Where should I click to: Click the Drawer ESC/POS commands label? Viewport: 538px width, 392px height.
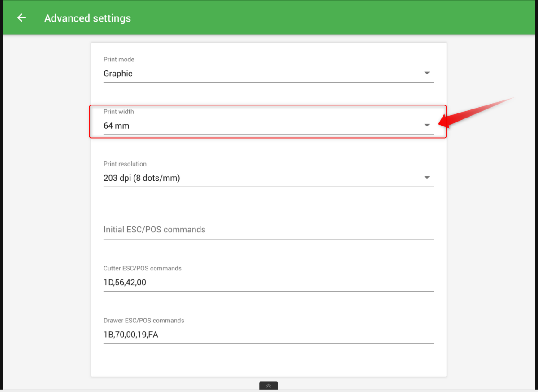144,321
